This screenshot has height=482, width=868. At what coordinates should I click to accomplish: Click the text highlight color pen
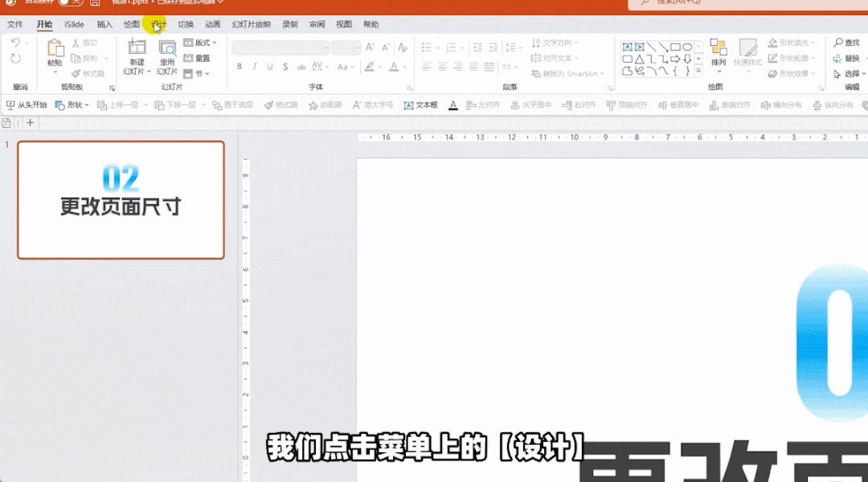369,67
